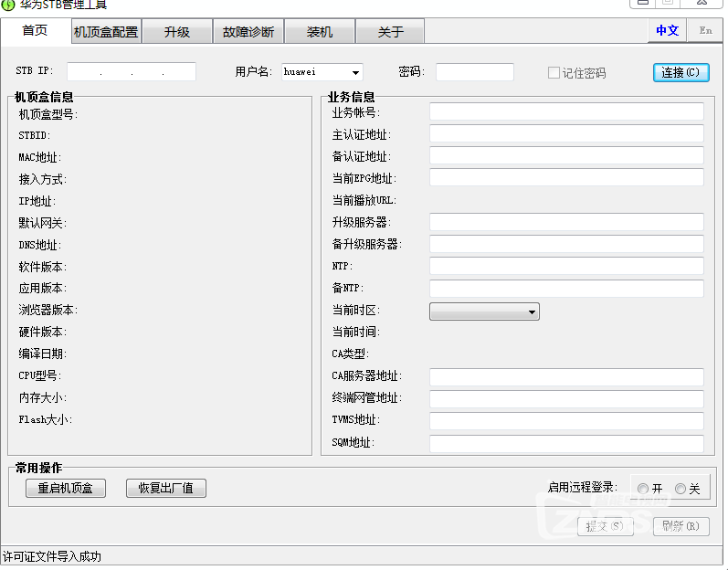This screenshot has width=728, height=570.
Task: Switch to the 机顶盒配置 tab
Action: [x=106, y=32]
